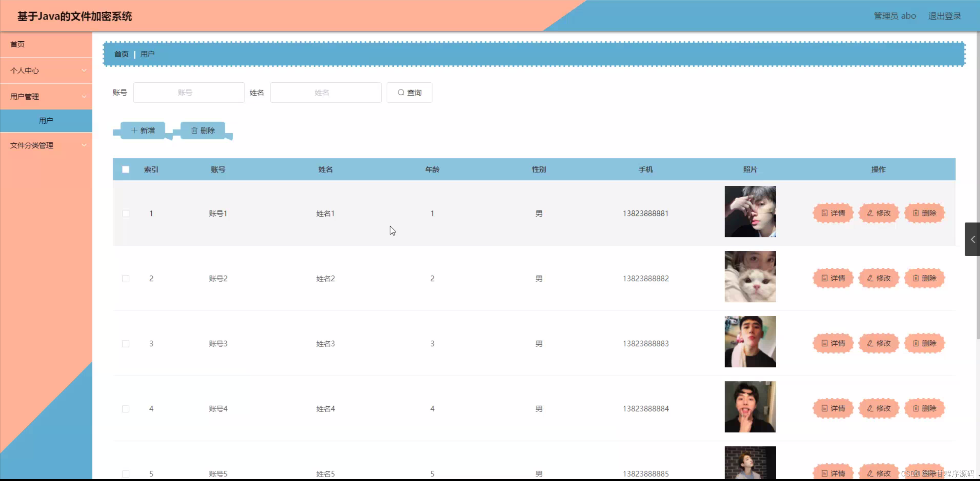Click the 查询 search button

(x=409, y=93)
